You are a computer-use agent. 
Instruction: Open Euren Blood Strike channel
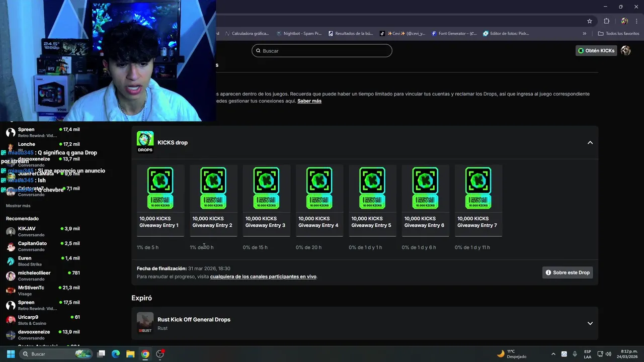(43, 261)
